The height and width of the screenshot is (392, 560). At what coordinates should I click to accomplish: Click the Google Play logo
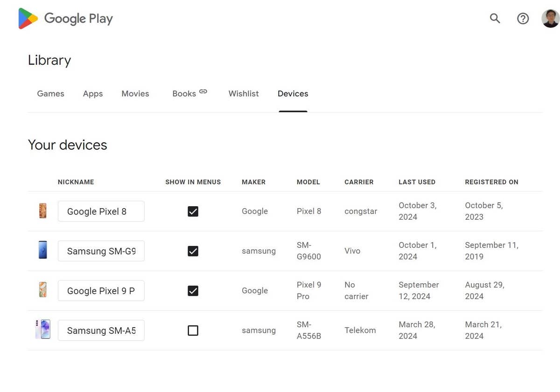(x=65, y=19)
